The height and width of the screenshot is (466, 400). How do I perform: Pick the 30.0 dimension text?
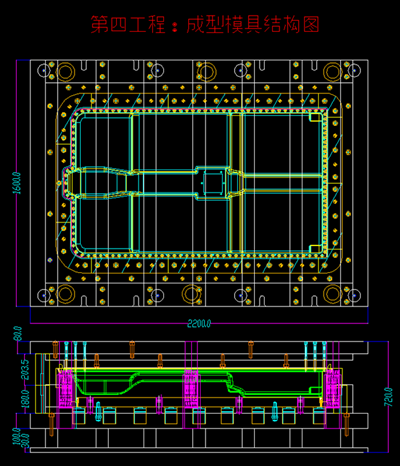tap(25, 441)
